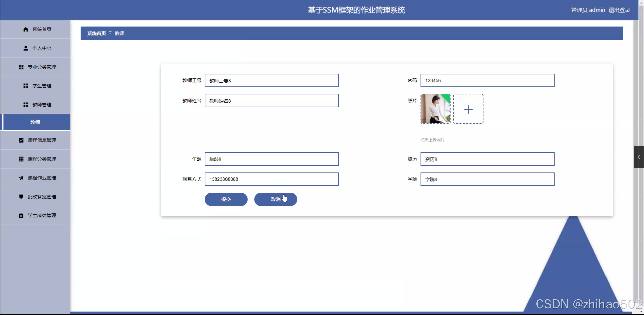Click the plus icon to upload photo
Image resolution: width=644 pixels, height=315 pixels.
pos(468,109)
